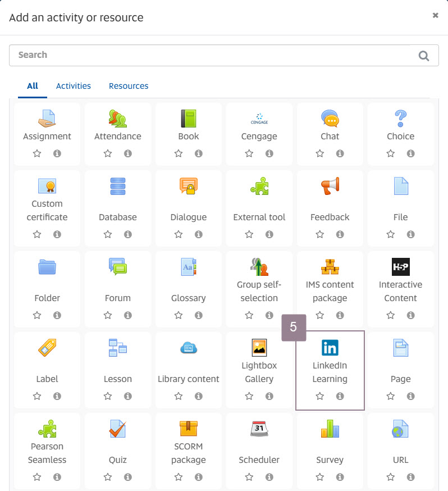Close the Add activity dialog
The height and width of the screenshot is (491, 448).
(435, 15)
